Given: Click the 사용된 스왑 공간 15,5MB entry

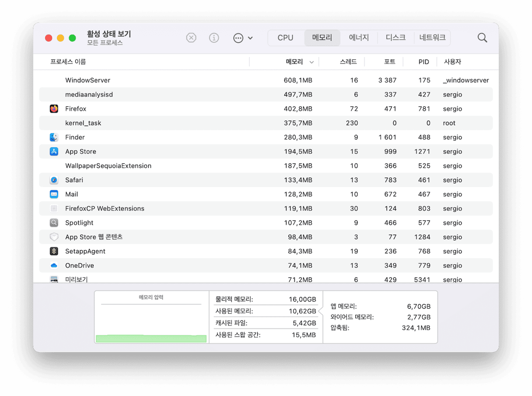Looking at the screenshot, I should tap(266, 335).
